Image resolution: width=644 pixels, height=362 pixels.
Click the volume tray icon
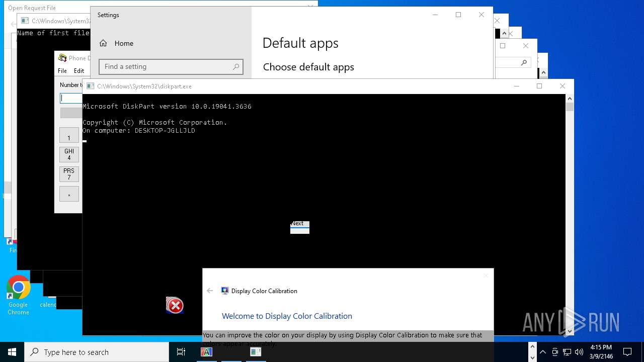coord(579,352)
